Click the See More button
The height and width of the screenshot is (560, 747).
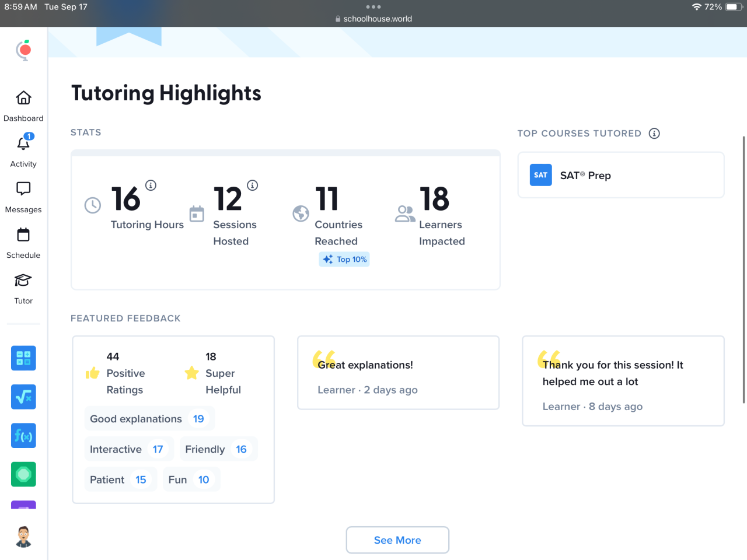[x=397, y=540]
